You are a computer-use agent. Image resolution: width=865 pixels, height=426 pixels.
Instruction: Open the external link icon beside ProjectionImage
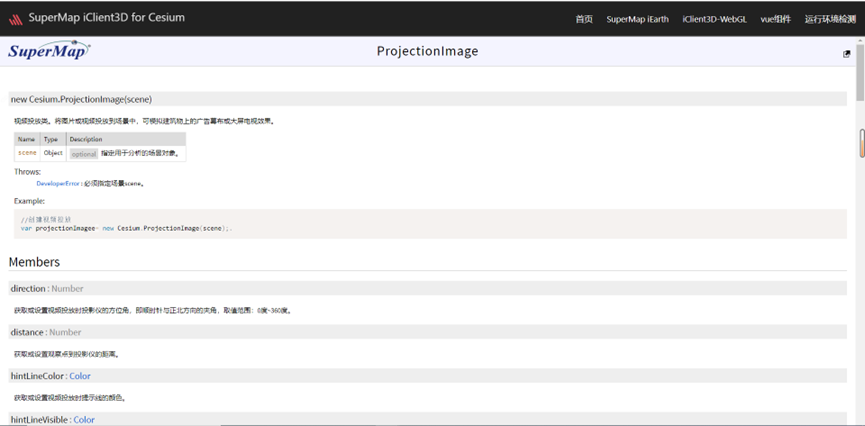pyautogui.click(x=847, y=54)
